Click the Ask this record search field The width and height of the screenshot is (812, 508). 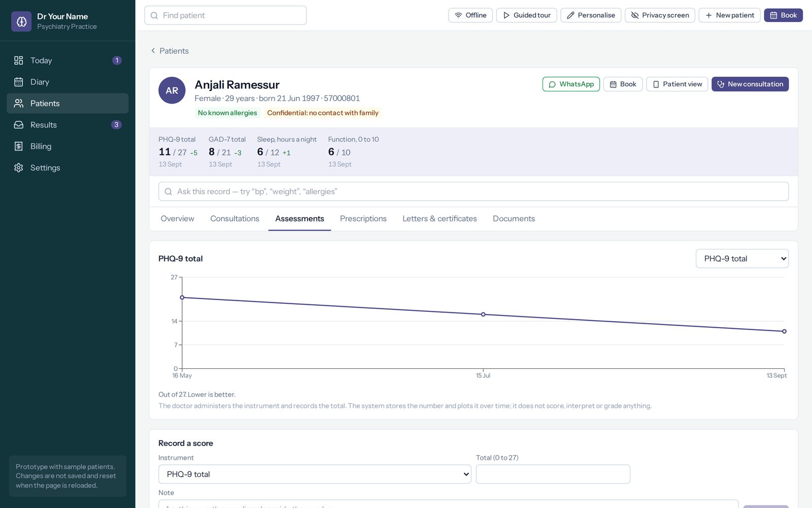(x=473, y=192)
